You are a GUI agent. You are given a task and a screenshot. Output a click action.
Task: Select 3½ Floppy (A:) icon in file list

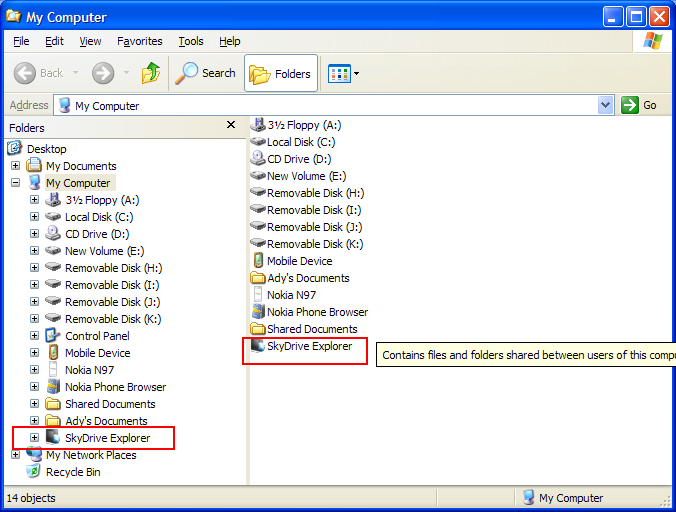[x=258, y=125]
